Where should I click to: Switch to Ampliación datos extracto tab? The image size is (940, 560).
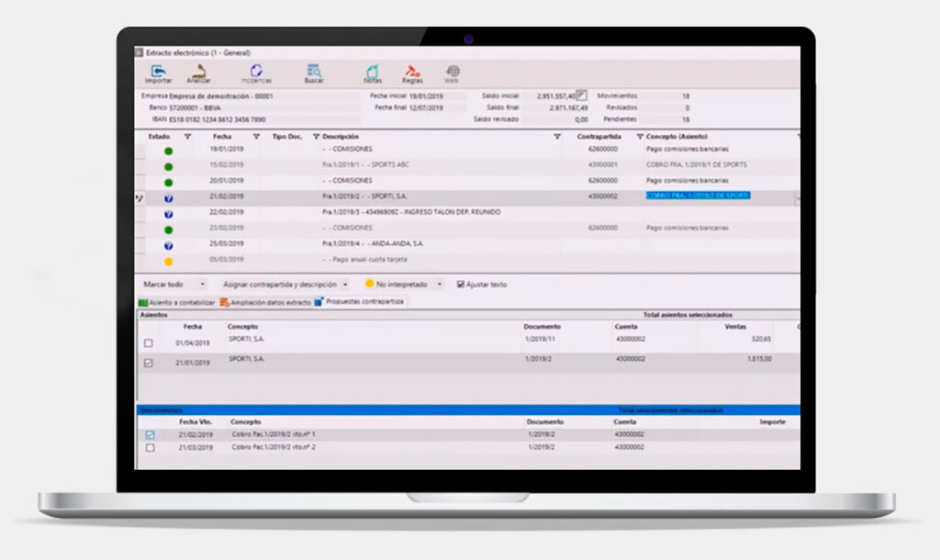click(264, 301)
